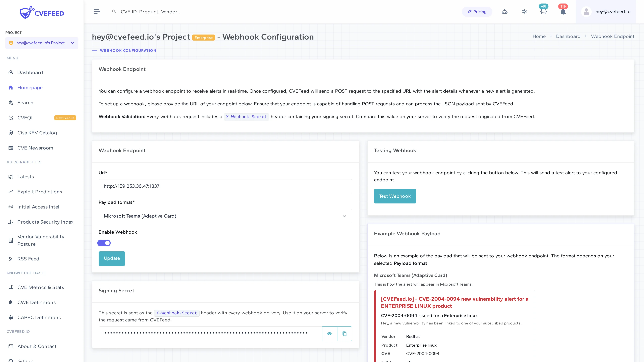Click the Test Webhook button
This screenshot has height=362, width=644.
(395, 196)
